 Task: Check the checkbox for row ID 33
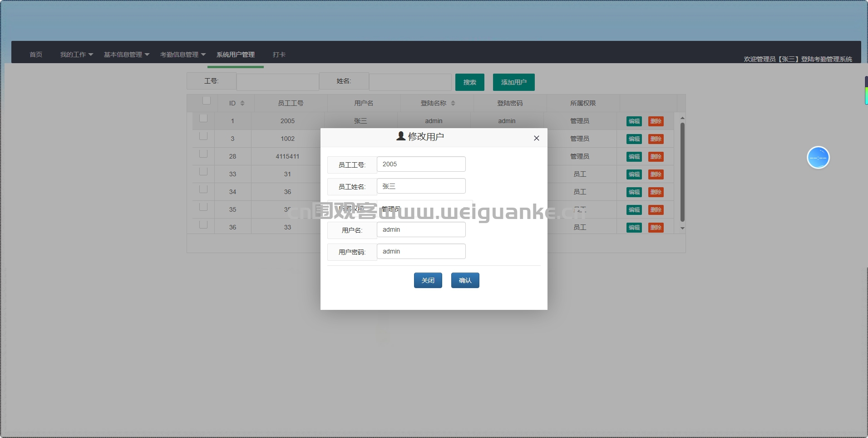click(203, 171)
